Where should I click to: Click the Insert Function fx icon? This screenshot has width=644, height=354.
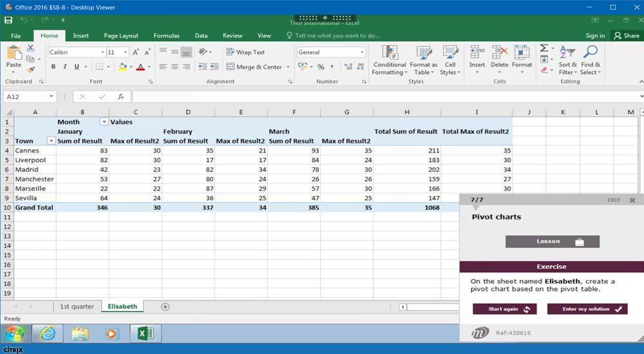tap(120, 97)
